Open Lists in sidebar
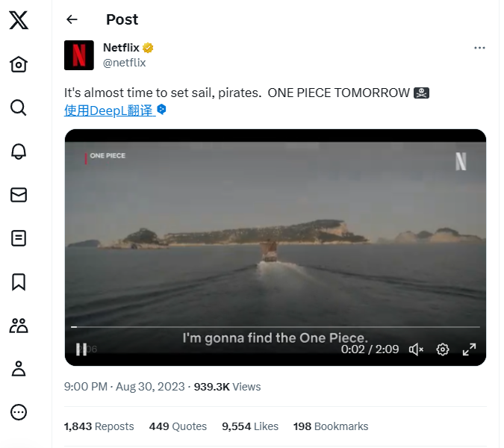Viewport: 504px width, 448px height. point(19,238)
